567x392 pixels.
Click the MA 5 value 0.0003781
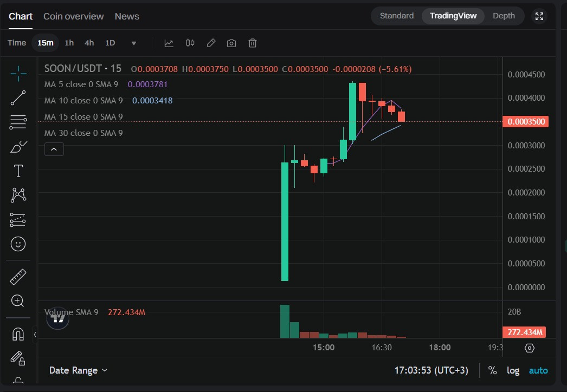pos(147,84)
